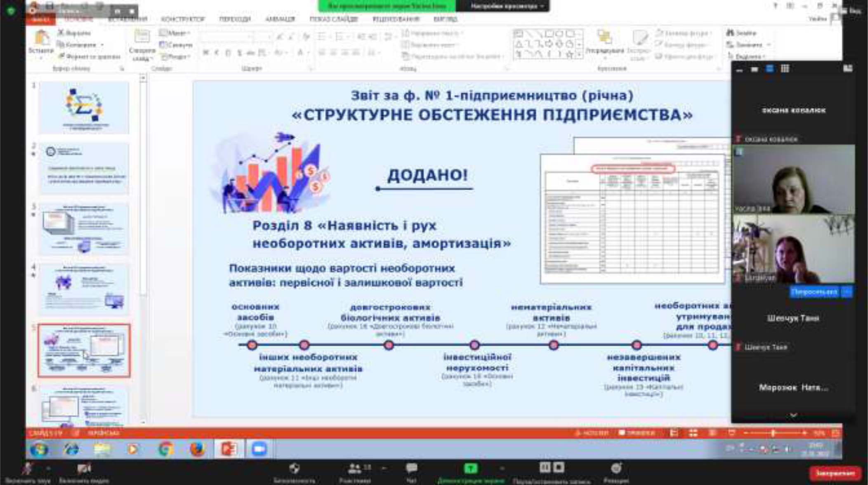Launch Firefox from the taskbar
The width and height of the screenshot is (868, 485).
click(x=197, y=449)
